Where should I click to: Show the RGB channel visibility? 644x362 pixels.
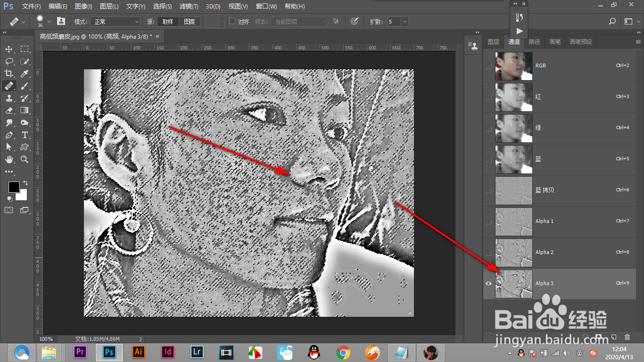488,66
